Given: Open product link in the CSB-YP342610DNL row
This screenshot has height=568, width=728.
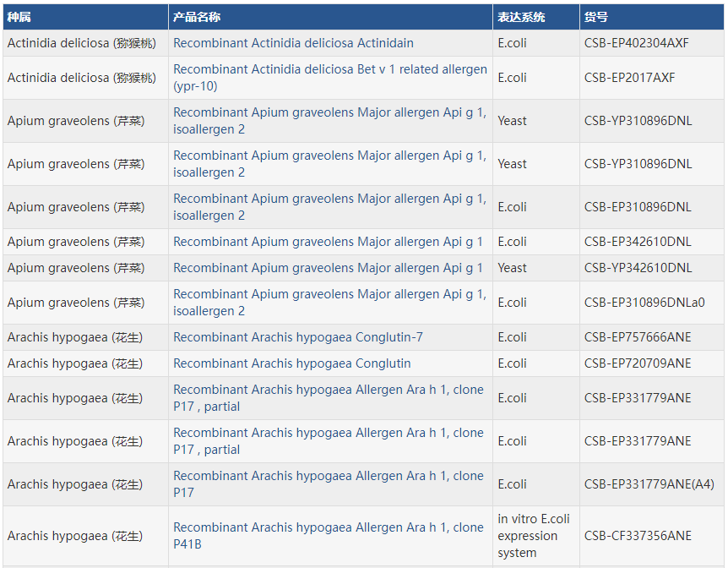Looking at the screenshot, I should coord(328,268).
